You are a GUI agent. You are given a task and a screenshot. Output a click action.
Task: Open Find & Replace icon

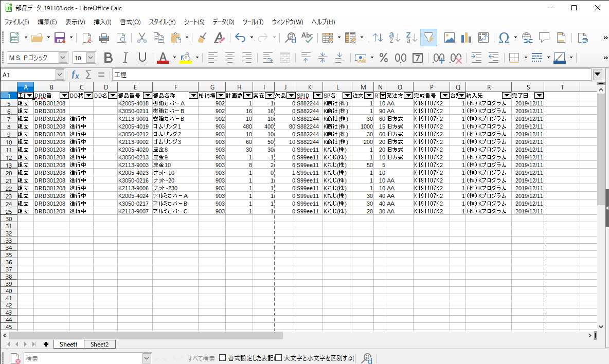click(x=290, y=38)
